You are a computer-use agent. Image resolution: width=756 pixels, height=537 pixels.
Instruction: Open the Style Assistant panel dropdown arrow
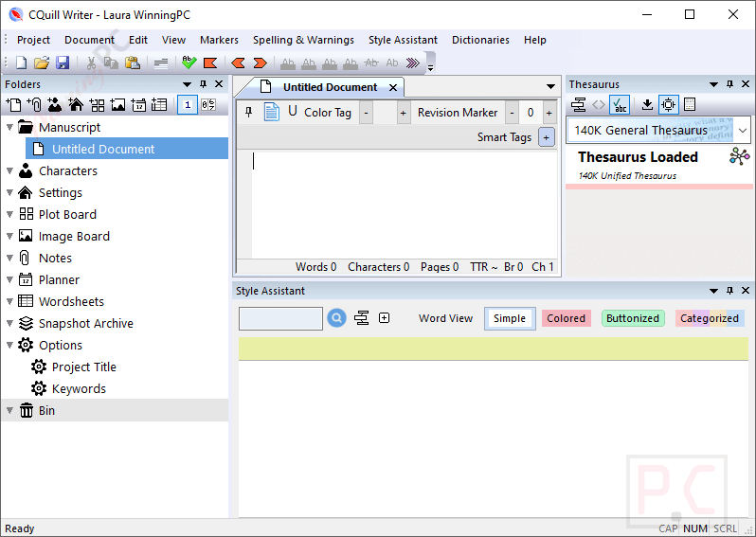[713, 291]
